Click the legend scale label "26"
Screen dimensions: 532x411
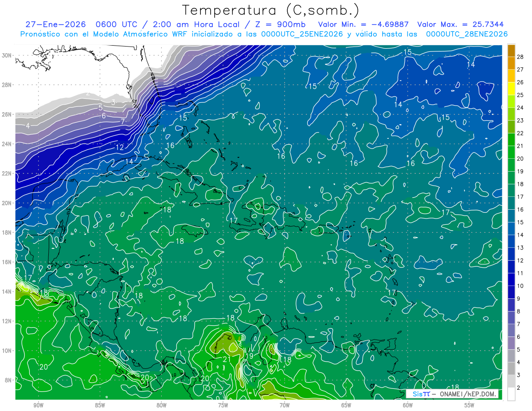click(520, 82)
